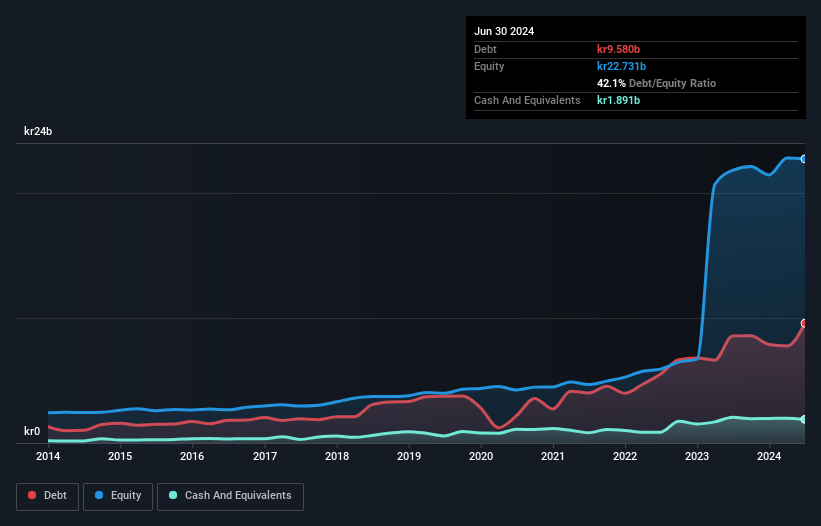
Task: Click the 2023 x-axis label
Action: pos(697,456)
